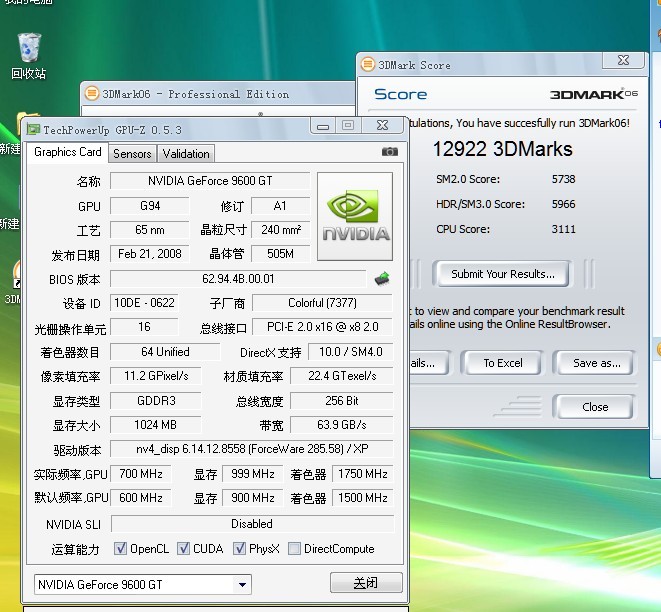The image size is (661, 612).
Task: Click the NVIDIA logo image
Action: 355,216
